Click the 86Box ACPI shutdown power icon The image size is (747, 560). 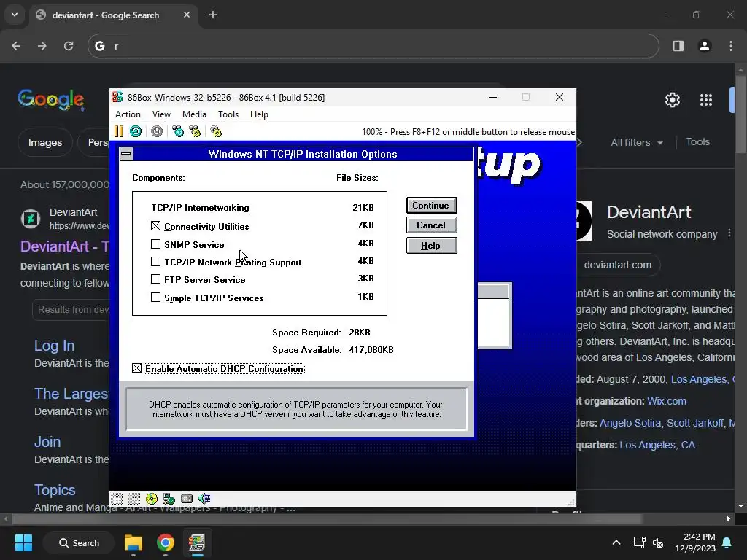(x=157, y=131)
